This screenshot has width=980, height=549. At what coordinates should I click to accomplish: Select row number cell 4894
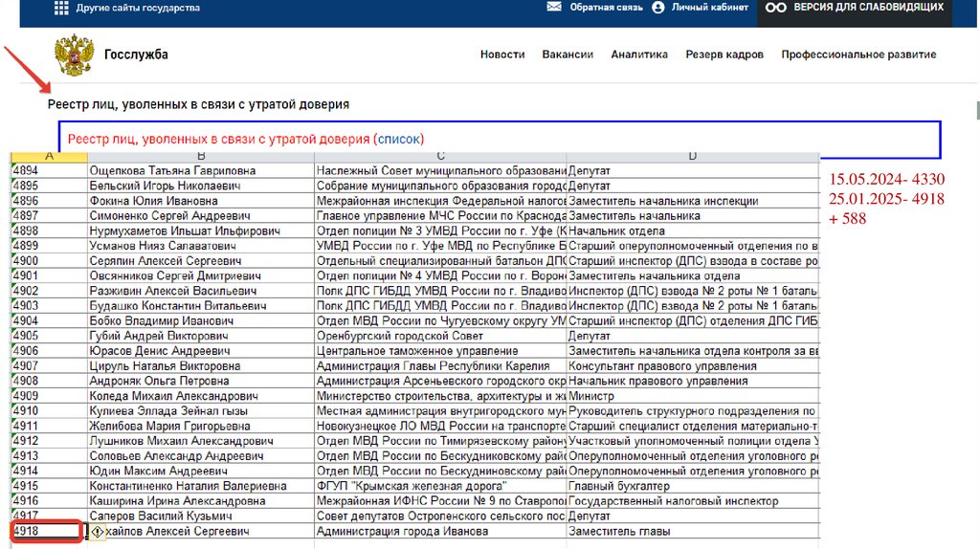(50, 170)
